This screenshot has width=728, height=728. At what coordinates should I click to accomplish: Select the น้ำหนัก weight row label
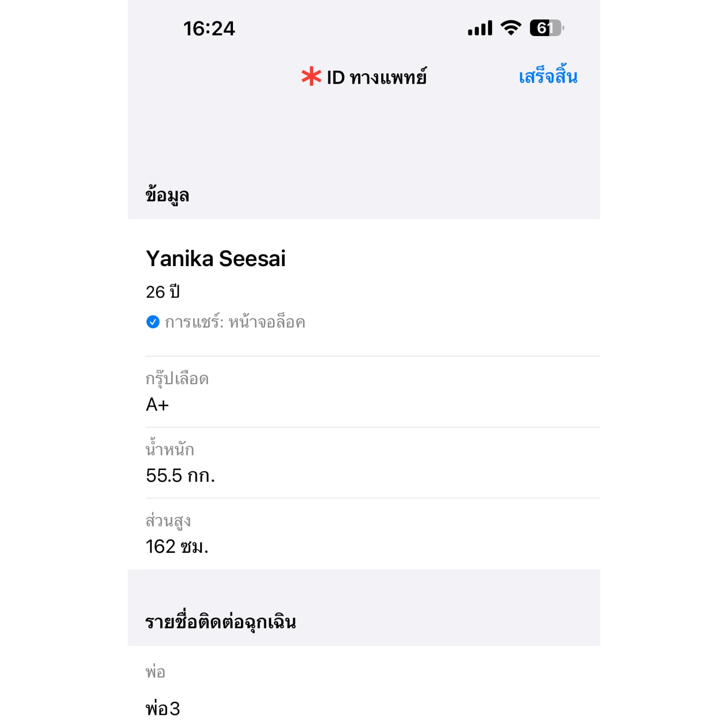coord(170,449)
